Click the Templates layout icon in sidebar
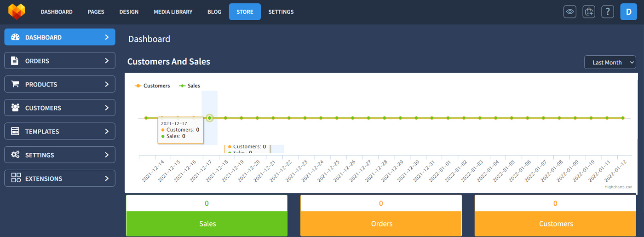The image size is (644, 237). [15, 131]
